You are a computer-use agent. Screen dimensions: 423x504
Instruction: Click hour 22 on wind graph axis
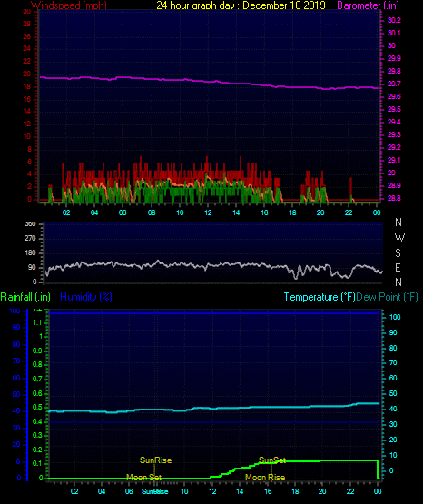click(349, 212)
